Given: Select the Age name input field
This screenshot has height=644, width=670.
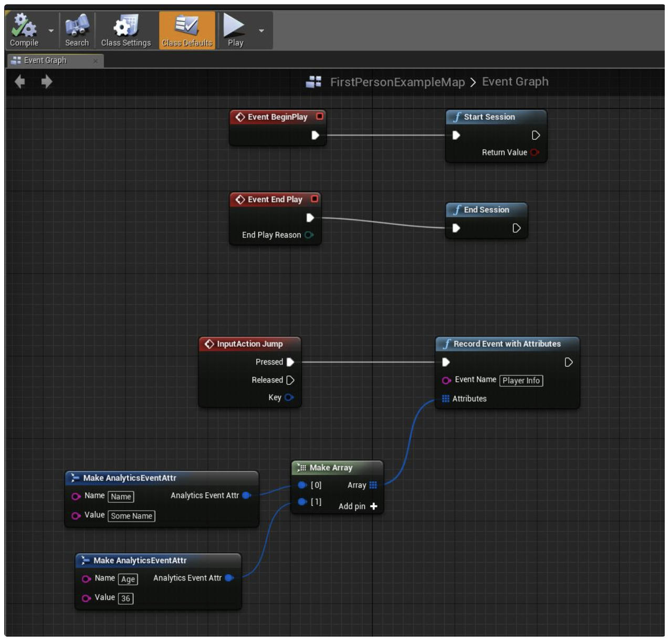Looking at the screenshot, I should coord(128,579).
